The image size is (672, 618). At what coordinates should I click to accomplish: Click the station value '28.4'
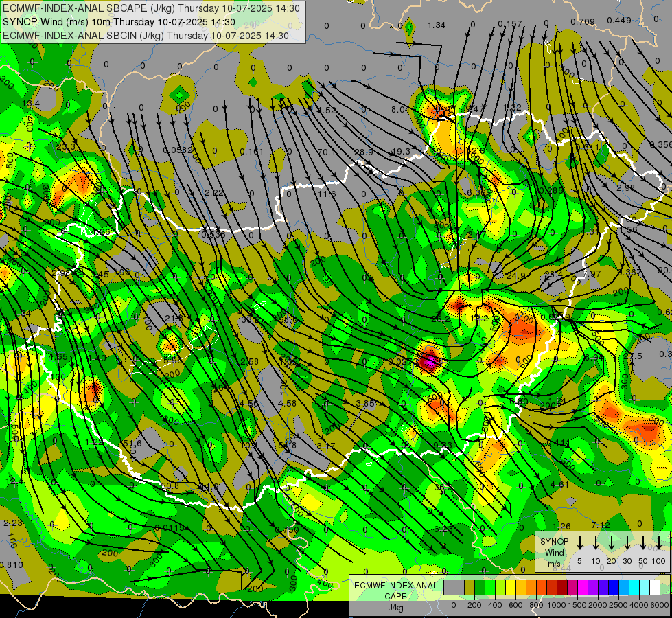click(553, 274)
